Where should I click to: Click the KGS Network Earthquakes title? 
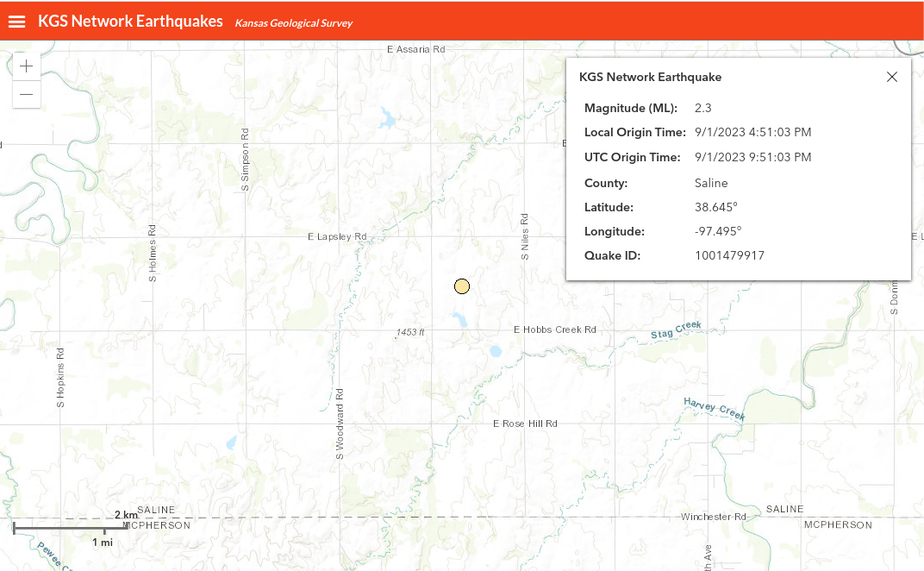(x=130, y=22)
